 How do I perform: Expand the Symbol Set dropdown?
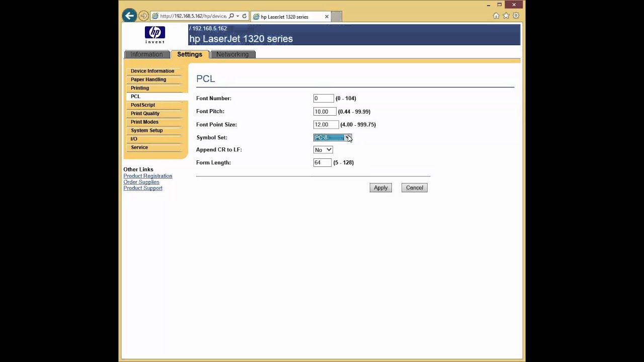[333, 138]
